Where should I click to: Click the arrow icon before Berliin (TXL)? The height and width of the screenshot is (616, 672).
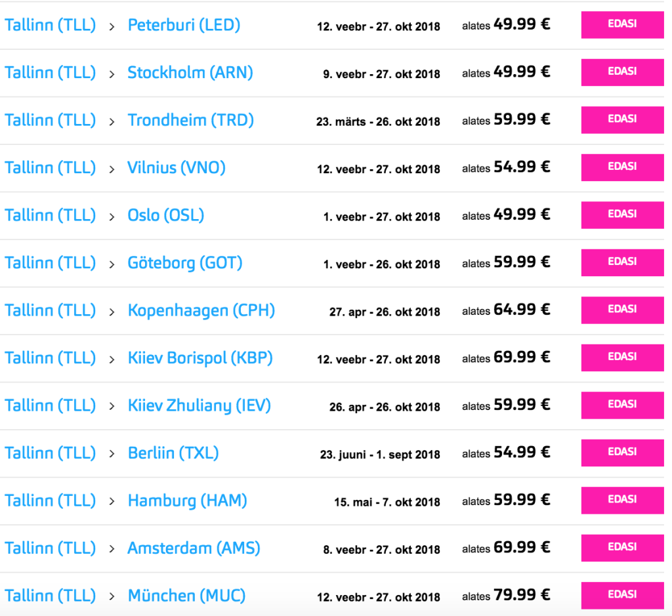tap(112, 454)
